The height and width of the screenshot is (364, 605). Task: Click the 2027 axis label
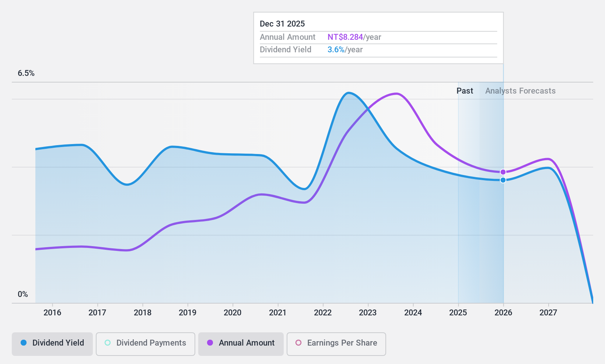[x=548, y=313]
